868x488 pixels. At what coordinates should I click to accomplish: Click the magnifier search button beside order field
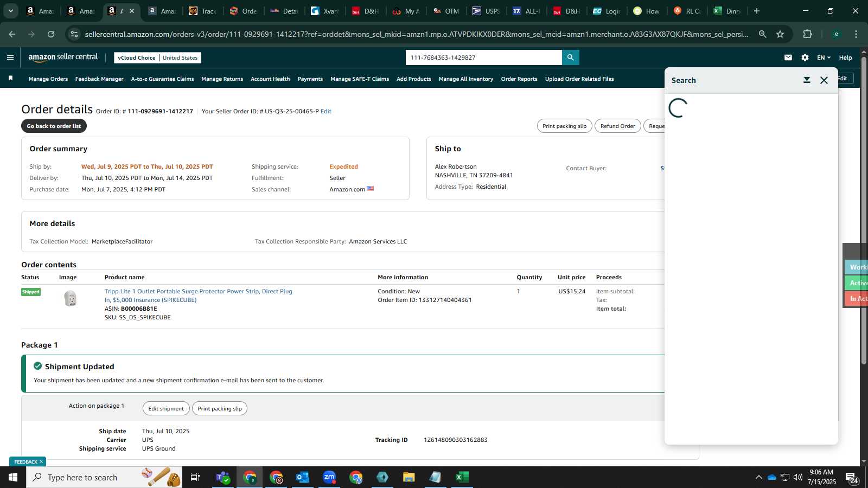tap(570, 57)
